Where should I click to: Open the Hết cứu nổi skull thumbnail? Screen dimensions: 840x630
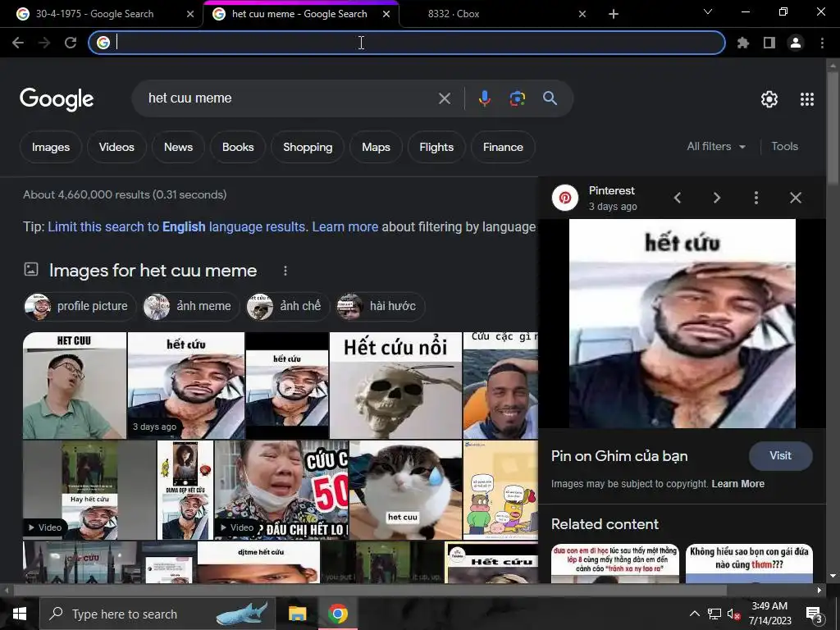[x=395, y=386]
